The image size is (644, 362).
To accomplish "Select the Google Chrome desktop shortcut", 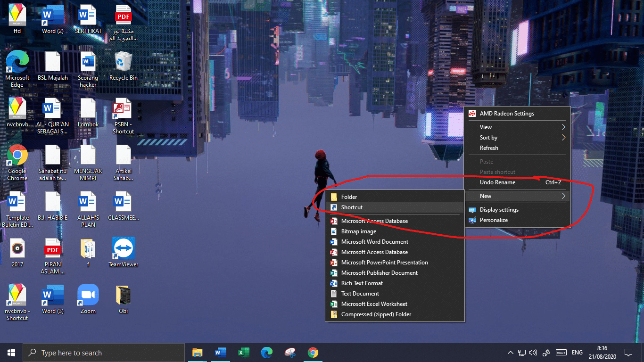I will [17, 163].
